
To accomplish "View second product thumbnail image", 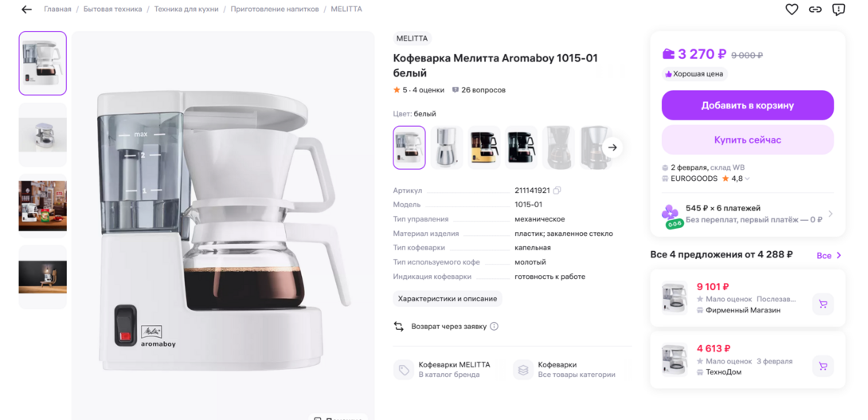I will coord(43,135).
